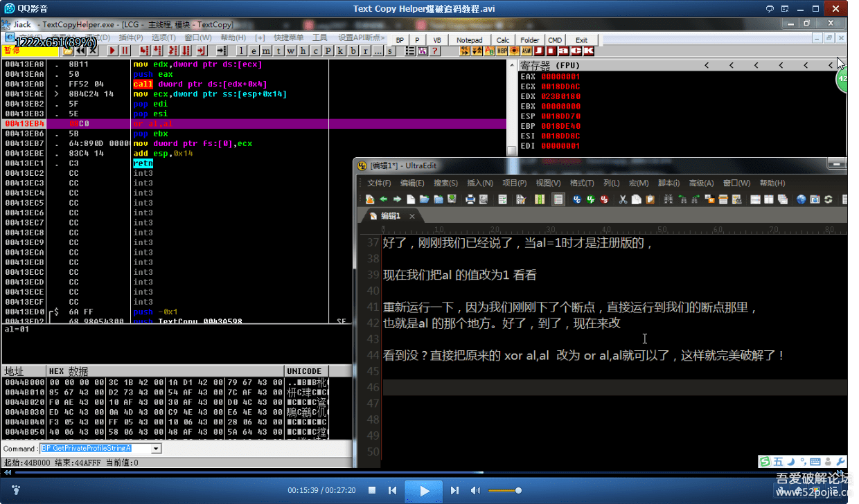859x504 pixels.
Task: Click the Calc button
Action: (503, 40)
